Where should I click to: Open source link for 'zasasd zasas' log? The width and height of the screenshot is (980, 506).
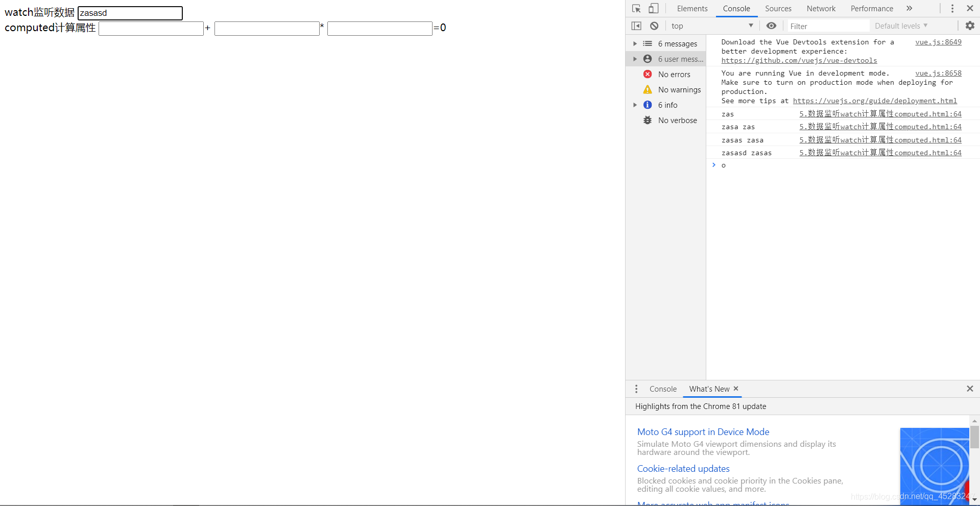(880, 153)
